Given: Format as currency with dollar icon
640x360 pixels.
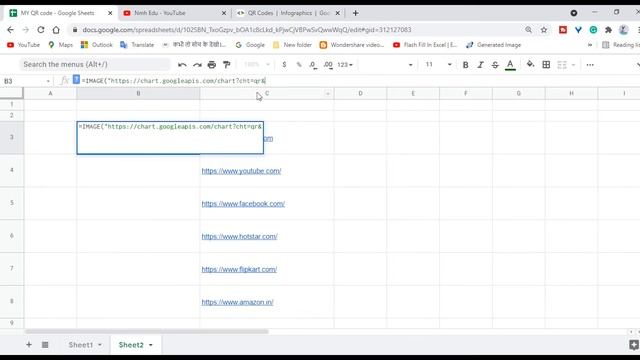Looking at the screenshot, I should 284,64.
